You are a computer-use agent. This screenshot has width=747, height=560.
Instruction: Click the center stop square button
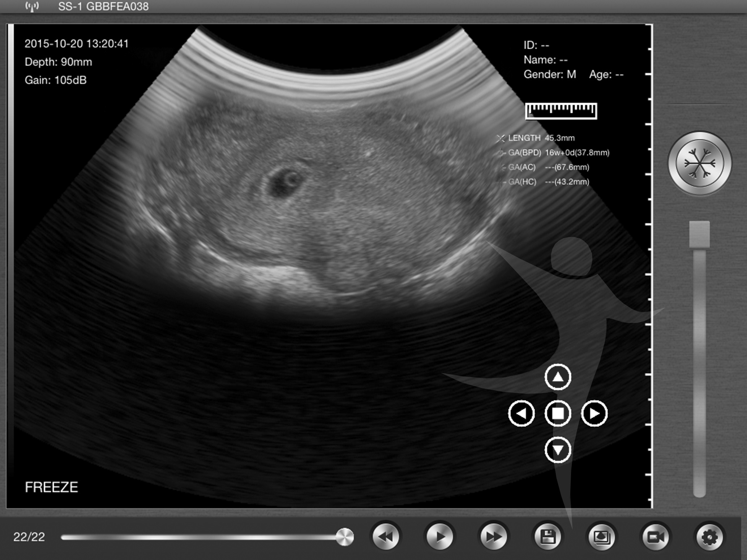558,413
